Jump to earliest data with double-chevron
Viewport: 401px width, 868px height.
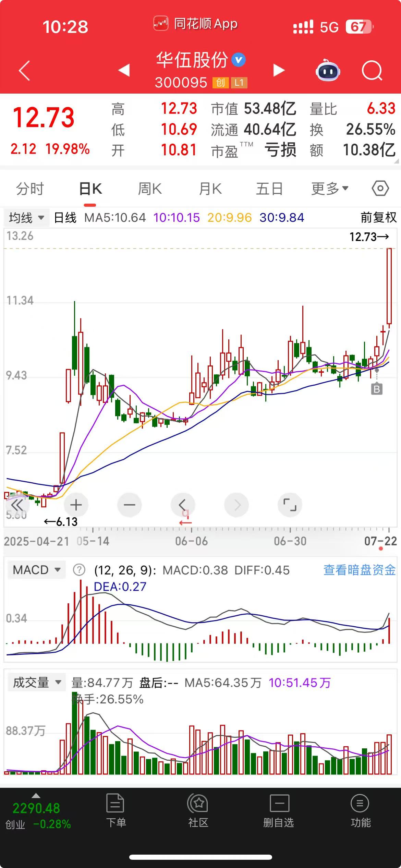pos(17,505)
